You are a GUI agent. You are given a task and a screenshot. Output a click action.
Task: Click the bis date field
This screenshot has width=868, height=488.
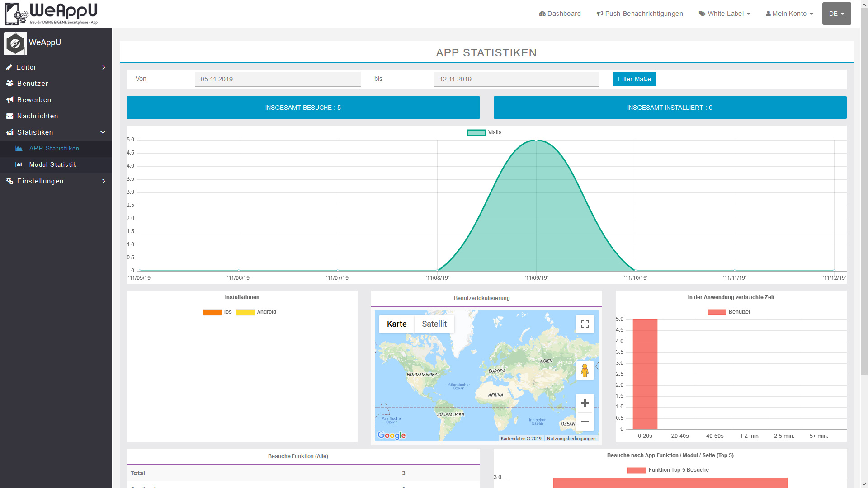click(x=516, y=79)
